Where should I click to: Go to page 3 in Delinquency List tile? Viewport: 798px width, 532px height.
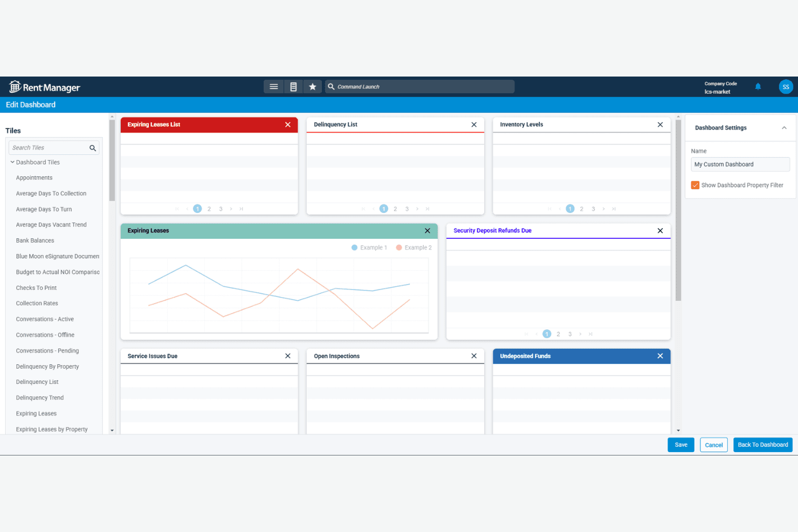pos(407,209)
